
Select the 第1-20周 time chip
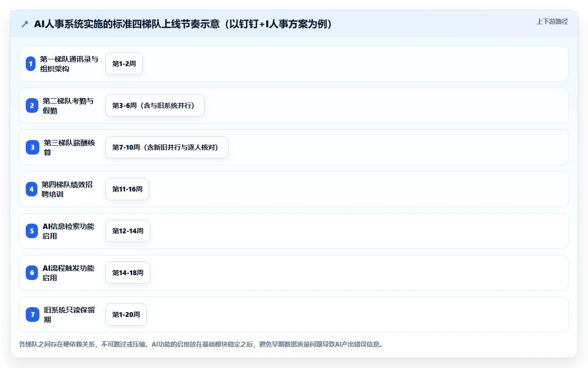coord(126,315)
